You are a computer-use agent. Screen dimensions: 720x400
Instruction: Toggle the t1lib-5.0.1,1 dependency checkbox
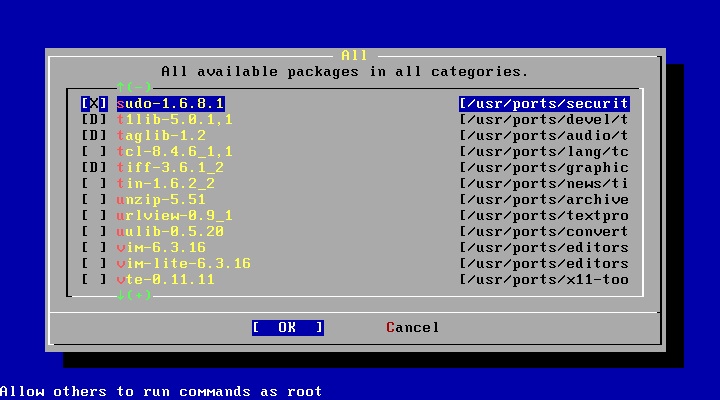[94, 119]
